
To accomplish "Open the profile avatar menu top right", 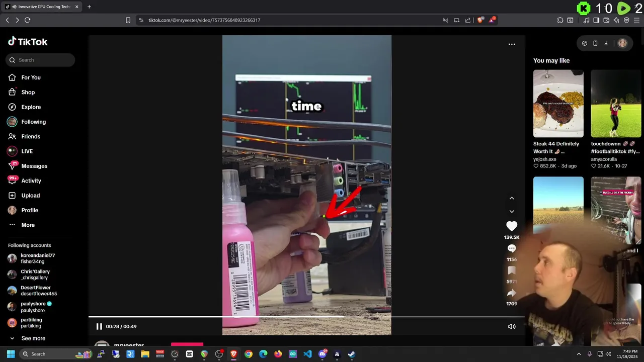I will coord(622,43).
